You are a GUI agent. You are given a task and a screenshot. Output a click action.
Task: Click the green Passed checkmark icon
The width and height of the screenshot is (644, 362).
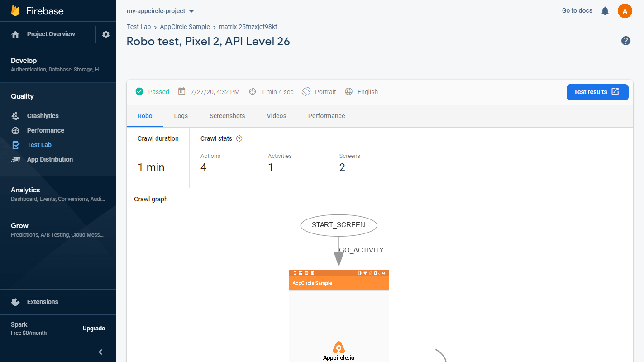pos(140,91)
